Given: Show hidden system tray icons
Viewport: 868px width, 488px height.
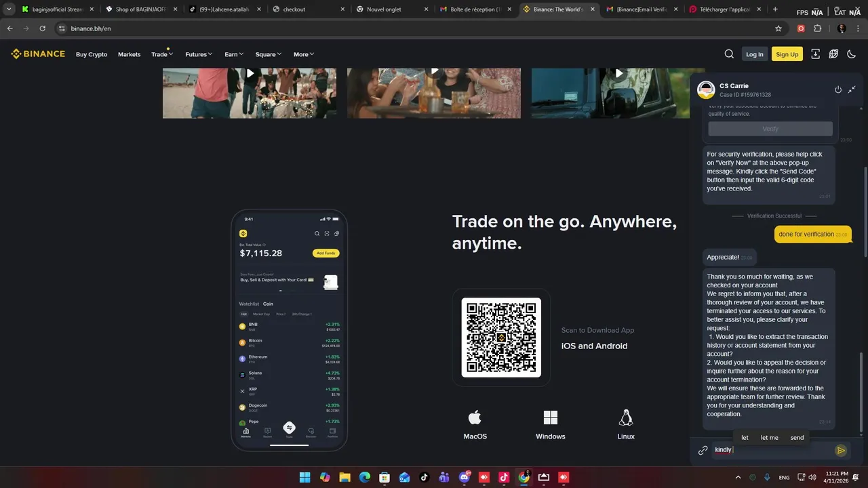Looking at the screenshot, I should tap(738, 477).
